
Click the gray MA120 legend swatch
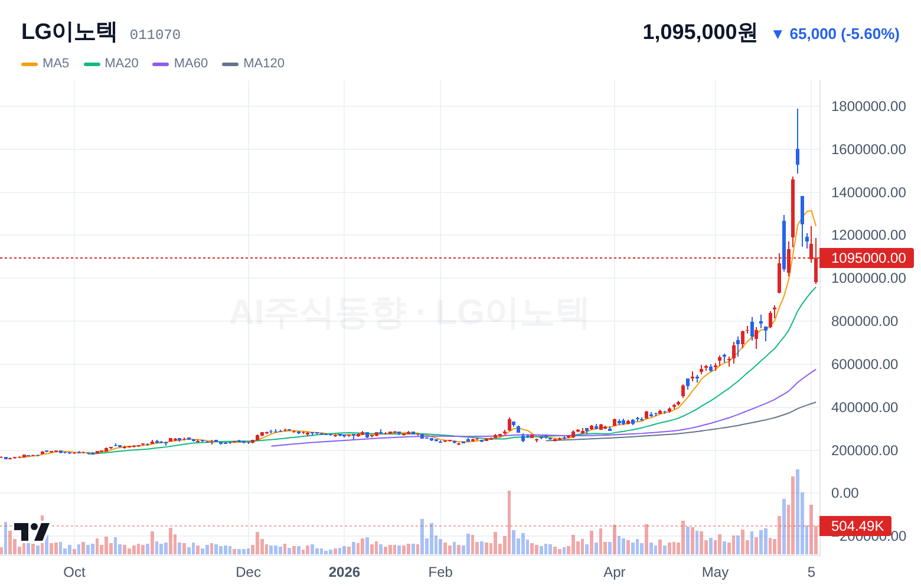(230, 64)
